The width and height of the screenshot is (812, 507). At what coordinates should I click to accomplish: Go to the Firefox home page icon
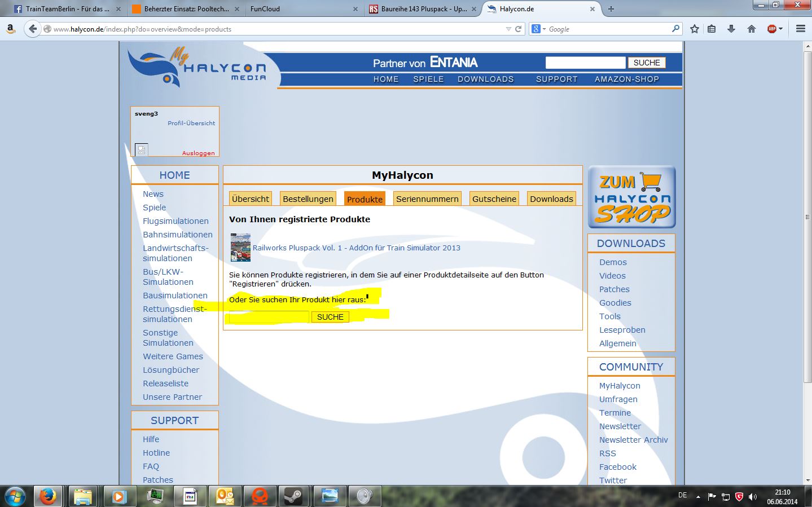(752, 29)
